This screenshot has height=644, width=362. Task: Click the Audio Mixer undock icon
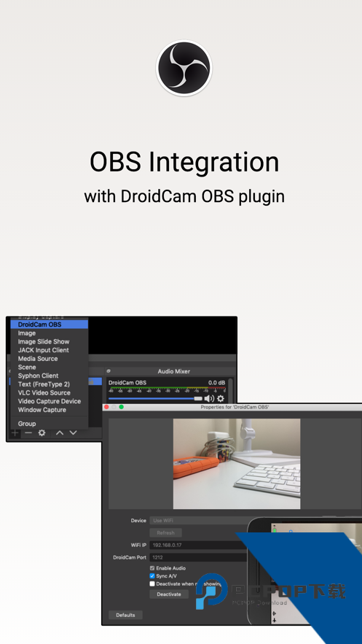(x=109, y=371)
